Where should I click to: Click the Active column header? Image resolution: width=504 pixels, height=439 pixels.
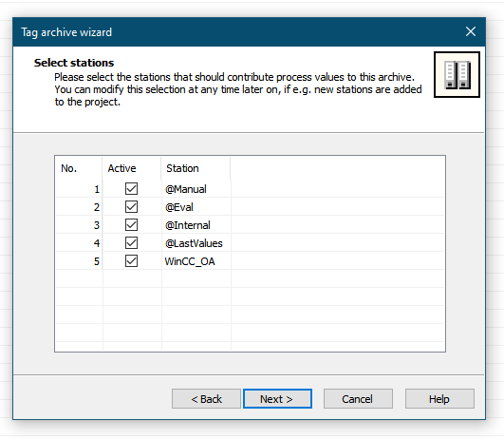132,168
